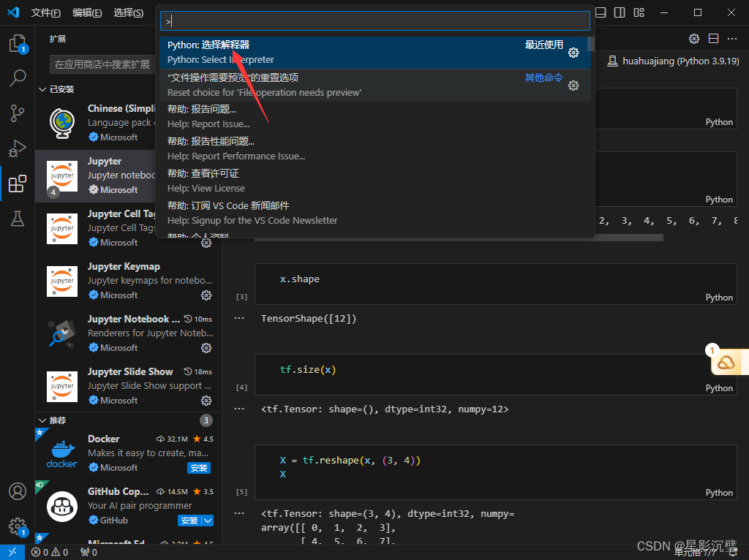Change language mode of x.shape cell

(719, 298)
